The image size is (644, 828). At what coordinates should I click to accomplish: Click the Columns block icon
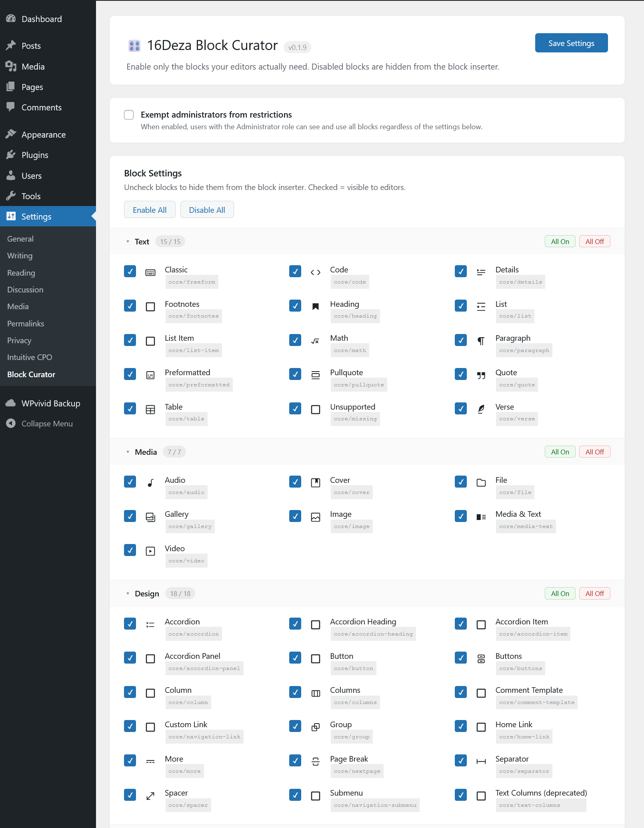click(316, 693)
